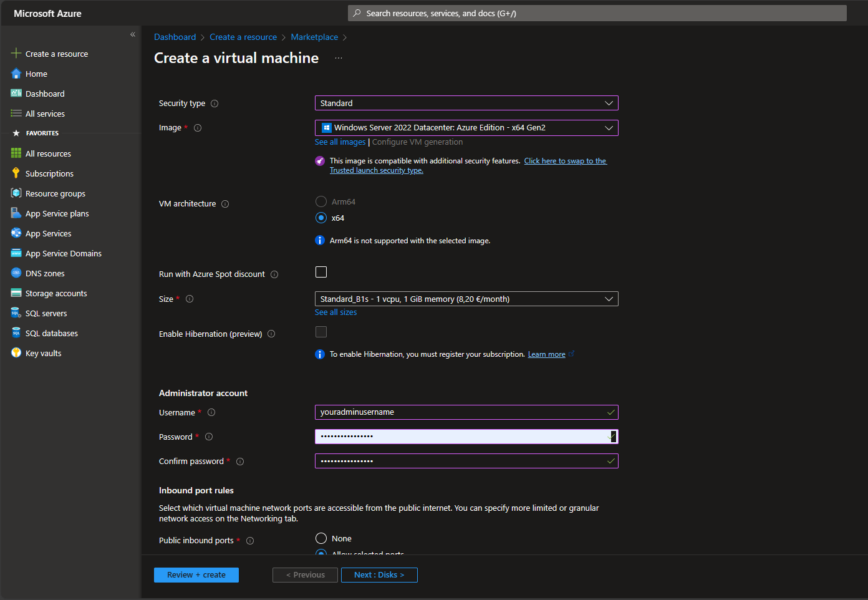
Task: Click the All services list icon
Action: pos(16,114)
